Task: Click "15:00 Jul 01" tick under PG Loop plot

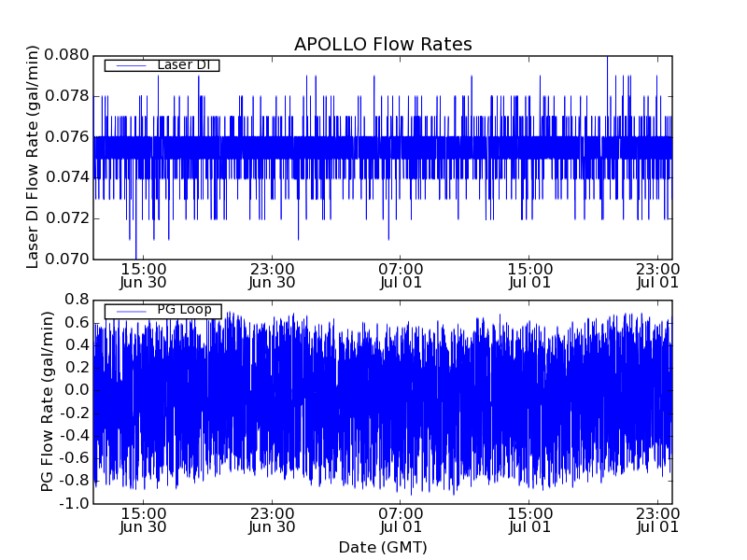Action: pos(529,521)
